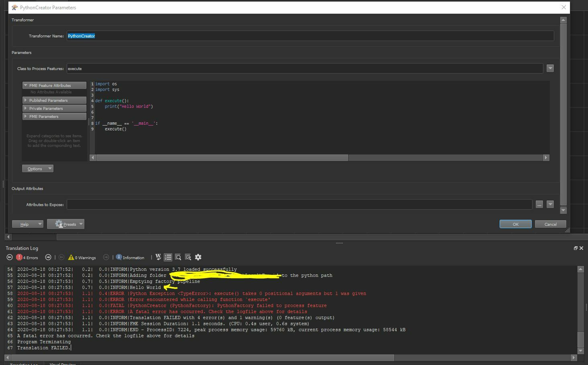Close the Translation Log panel

pyautogui.click(x=581, y=248)
